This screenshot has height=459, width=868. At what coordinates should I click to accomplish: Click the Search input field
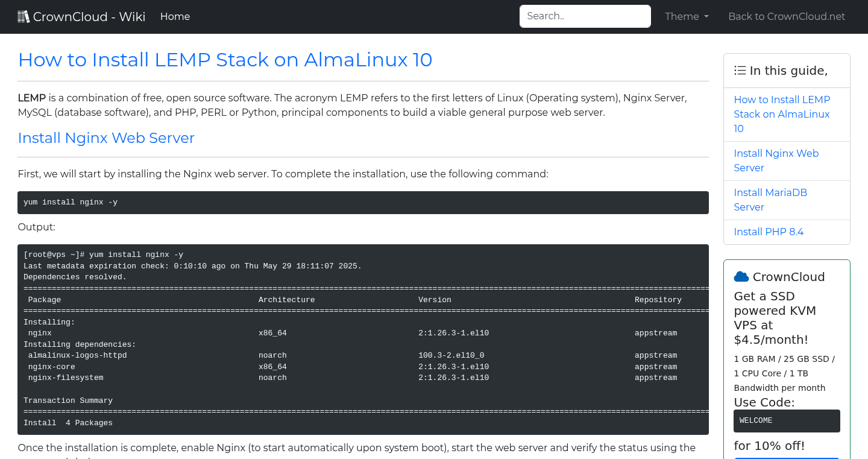point(585,16)
